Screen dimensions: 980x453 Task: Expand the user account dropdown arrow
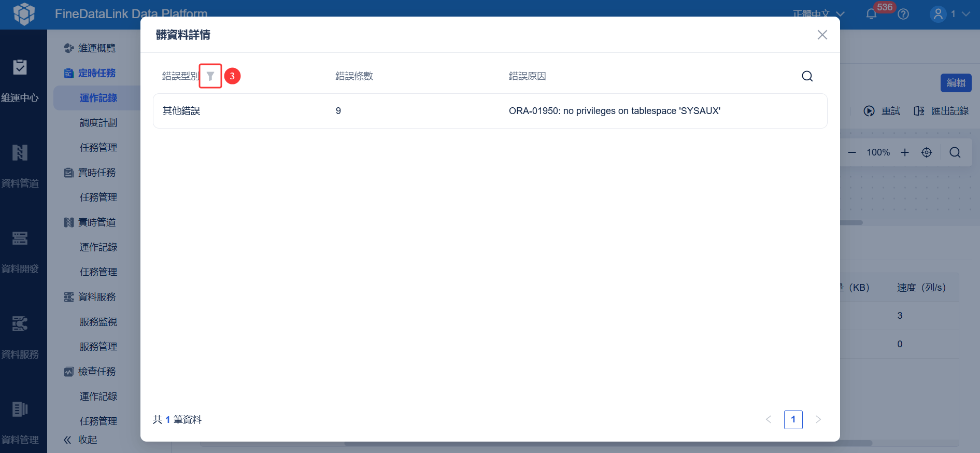966,14
